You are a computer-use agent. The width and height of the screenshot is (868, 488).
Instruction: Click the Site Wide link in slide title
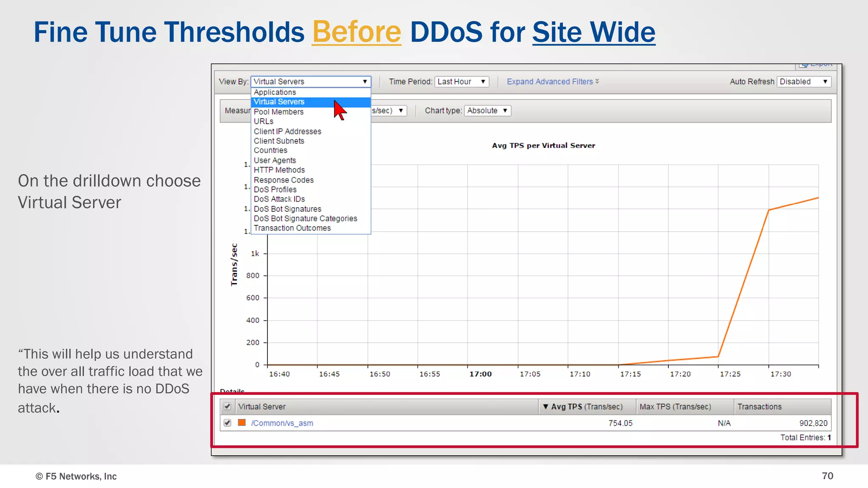(x=594, y=32)
